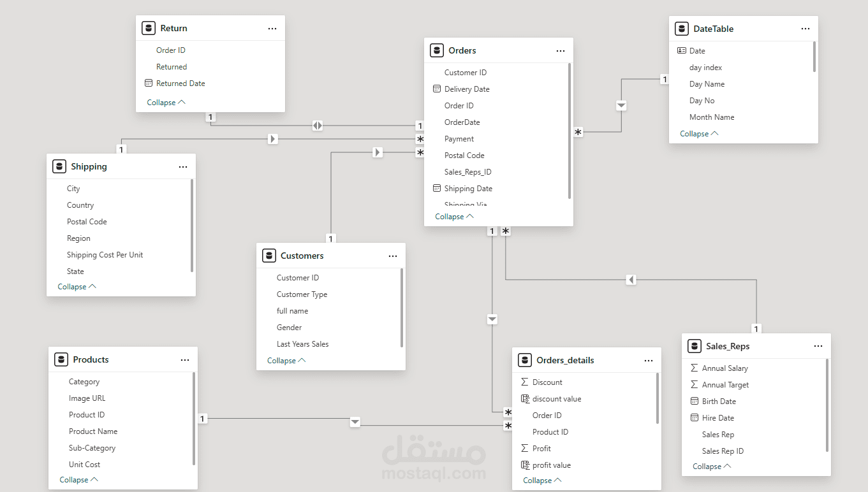Click the Sales_Reps field scrollbar

[x=827, y=405]
